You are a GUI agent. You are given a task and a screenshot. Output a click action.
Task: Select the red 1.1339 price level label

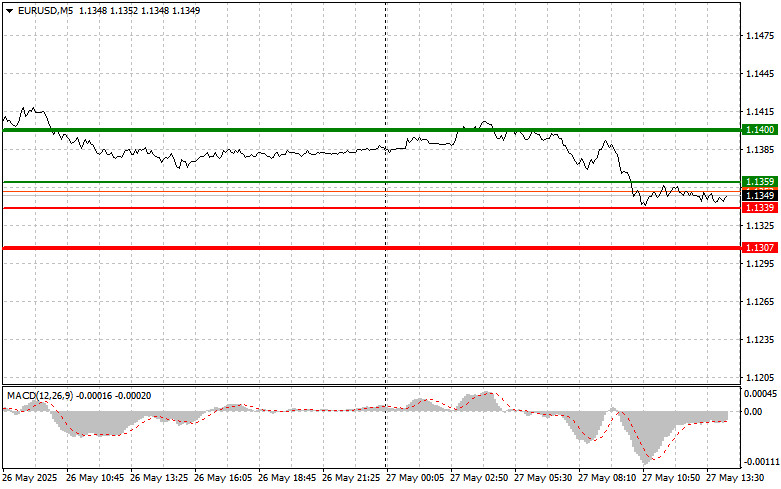click(x=760, y=208)
